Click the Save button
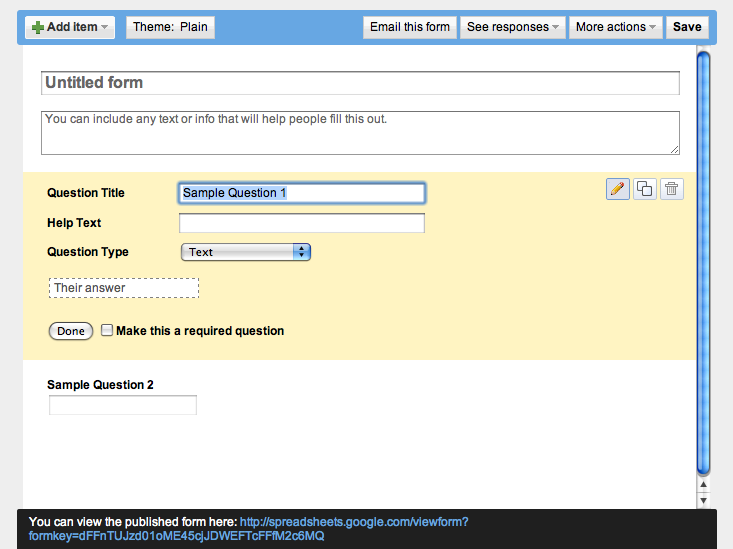The width and height of the screenshot is (733, 549). (687, 27)
